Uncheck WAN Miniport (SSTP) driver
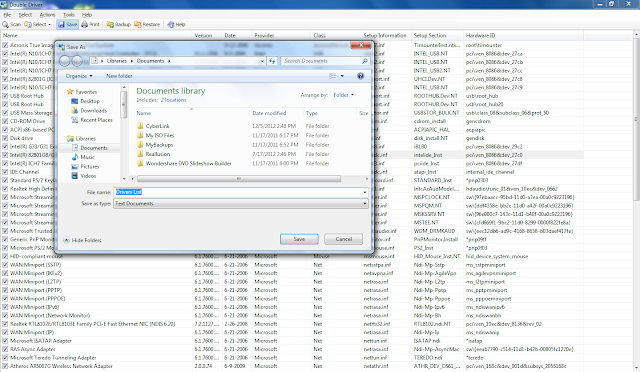The height and width of the screenshot is (372, 640). tap(5, 265)
